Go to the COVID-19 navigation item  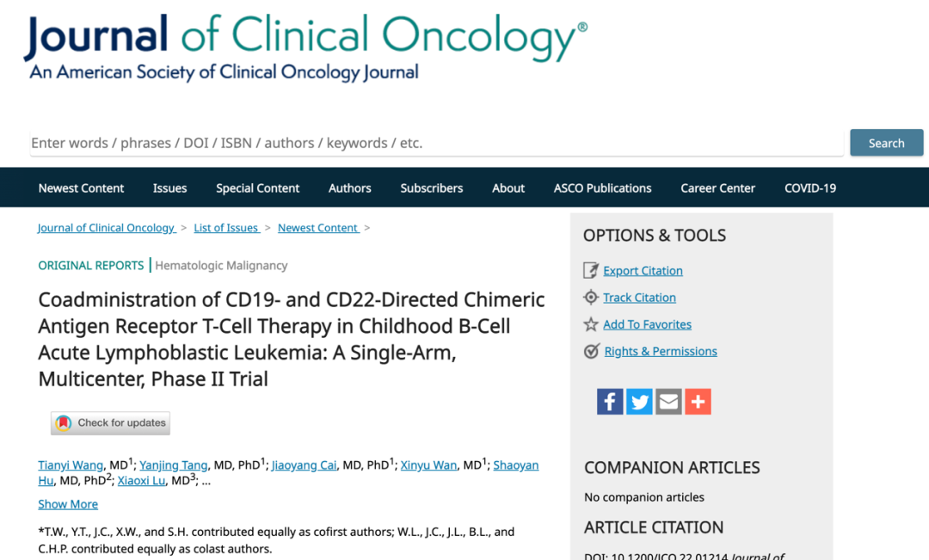pyautogui.click(x=810, y=188)
